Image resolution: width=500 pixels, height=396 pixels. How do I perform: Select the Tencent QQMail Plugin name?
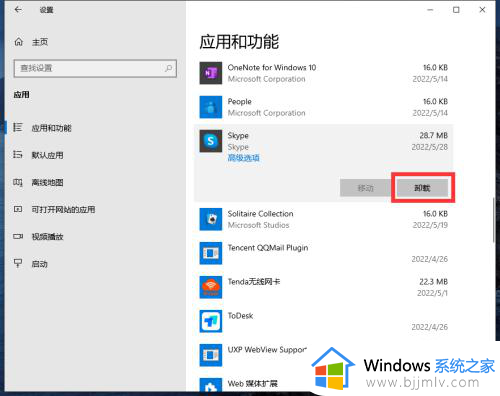click(268, 248)
